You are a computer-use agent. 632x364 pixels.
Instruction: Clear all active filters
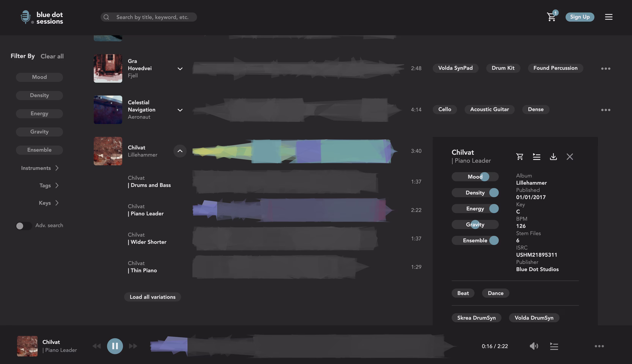[x=52, y=56]
